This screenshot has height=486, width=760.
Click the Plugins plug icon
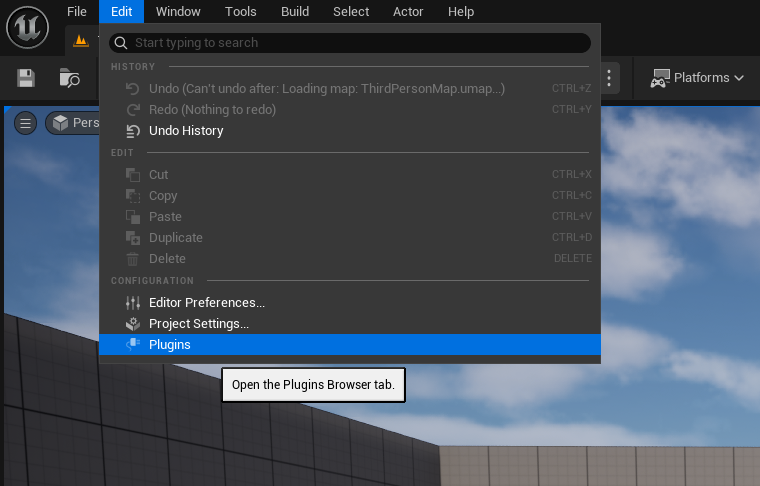point(133,345)
